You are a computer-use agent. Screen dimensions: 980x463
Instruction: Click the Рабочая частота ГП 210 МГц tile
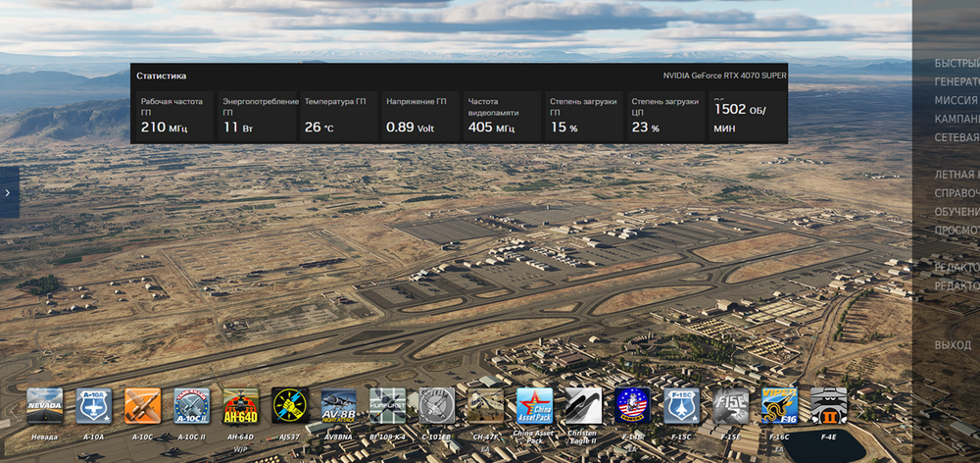click(175, 117)
